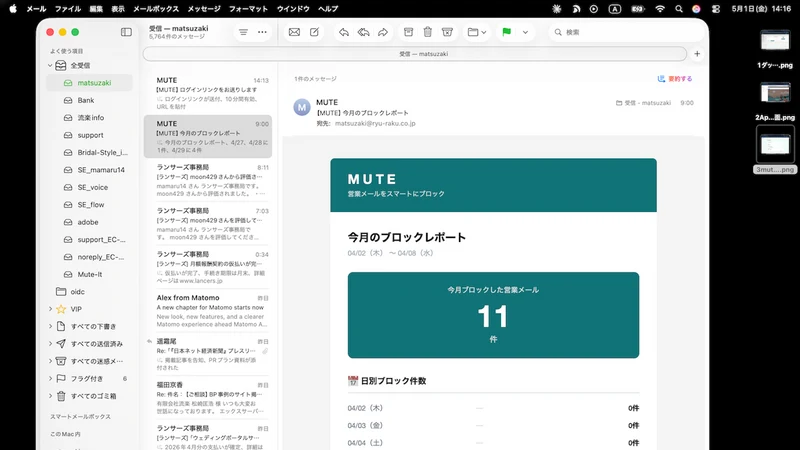Open the Bank inbox

(x=89, y=100)
